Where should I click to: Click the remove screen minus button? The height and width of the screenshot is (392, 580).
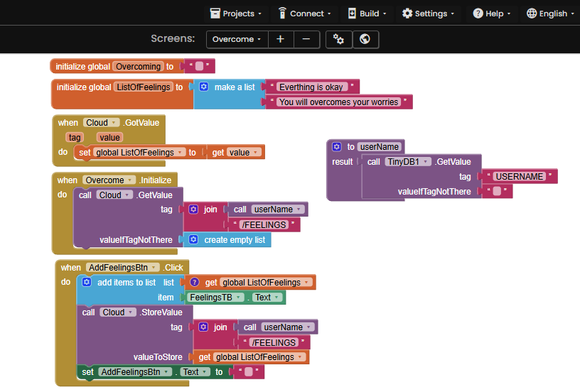click(x=306, y=39)
